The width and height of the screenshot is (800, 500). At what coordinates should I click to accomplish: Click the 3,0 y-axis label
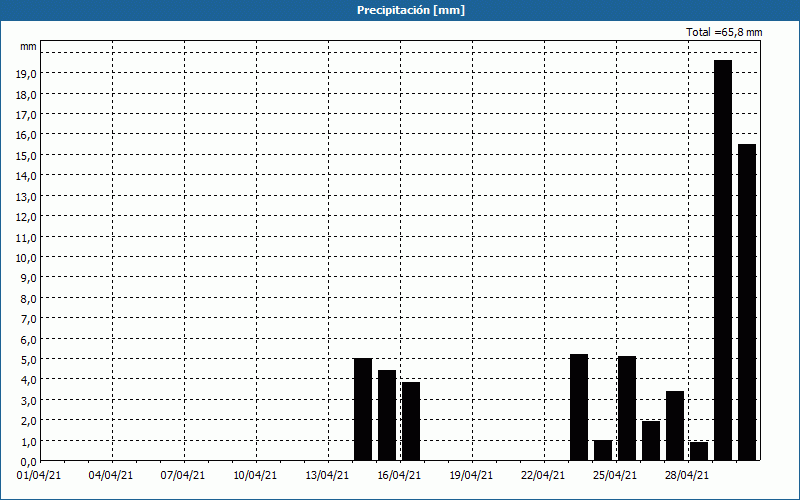(x=28, y=401)
